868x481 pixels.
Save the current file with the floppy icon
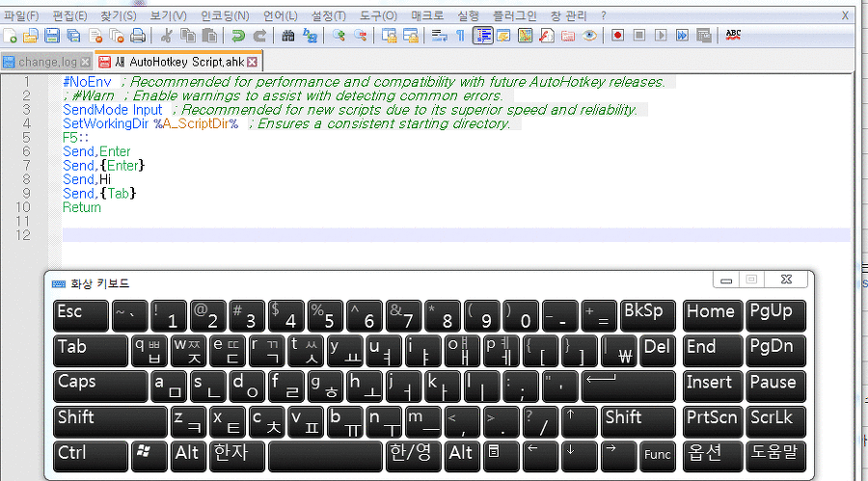(52, 36)
